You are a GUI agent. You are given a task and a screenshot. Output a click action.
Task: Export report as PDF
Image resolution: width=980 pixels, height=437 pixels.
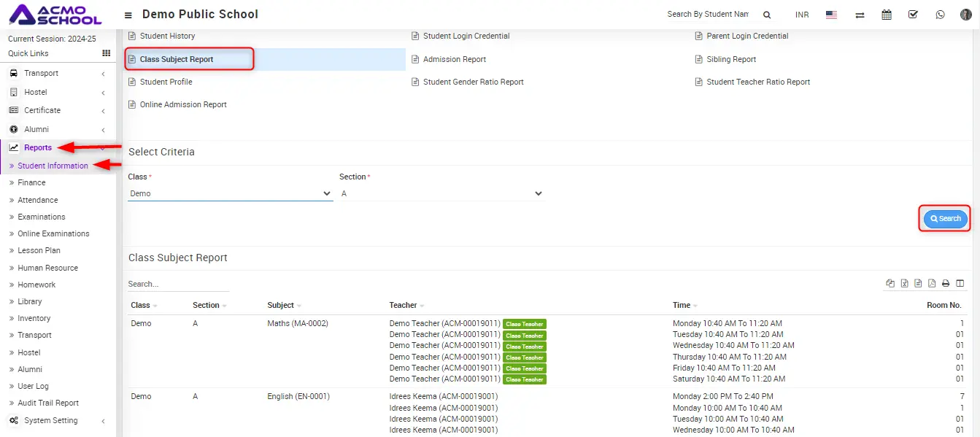click(932, 284)
